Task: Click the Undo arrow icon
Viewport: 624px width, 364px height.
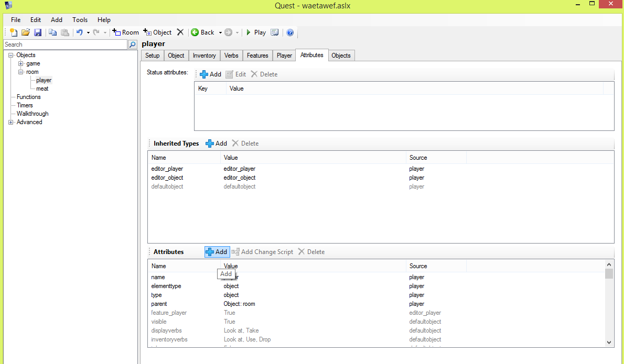Action: point(79,32)
